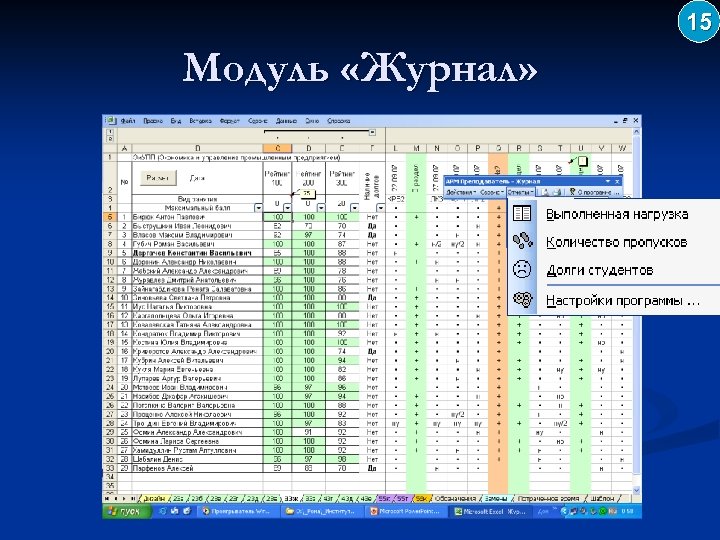The width and height of the screenshot is (720, 540).
Task: Click the Раздел button in header
Action: click(x=158, y=178)
